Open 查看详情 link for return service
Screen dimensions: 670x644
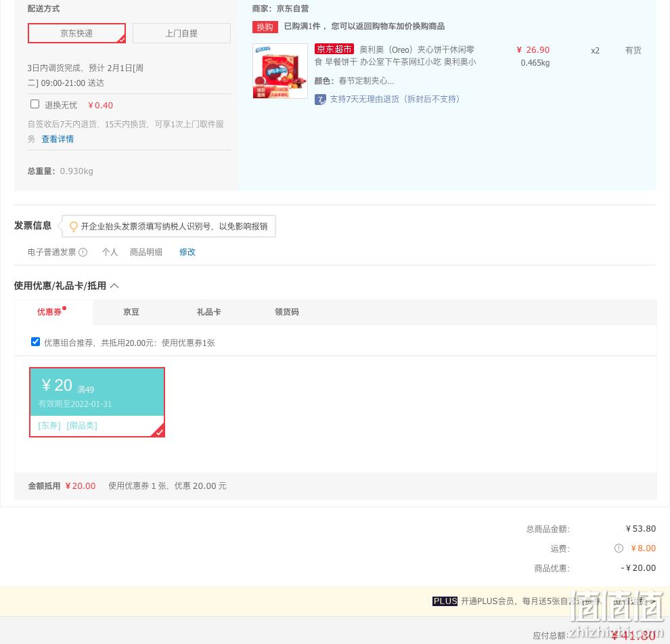pos(58,139)
